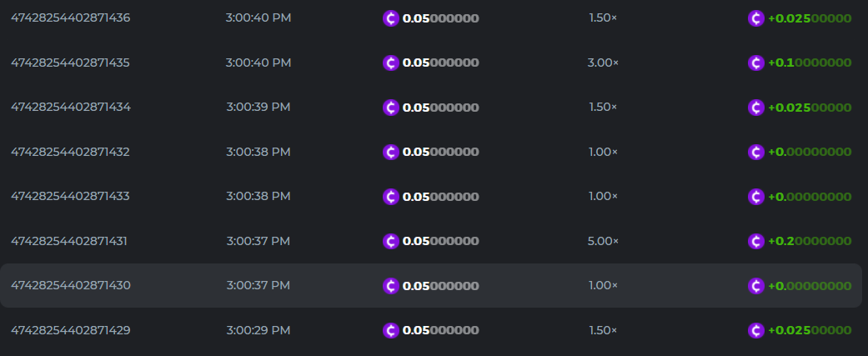This screenshot has height=356, width=868.
Task: Click the +0.20000000 profit amount
Action: click(x=809, y=241)
